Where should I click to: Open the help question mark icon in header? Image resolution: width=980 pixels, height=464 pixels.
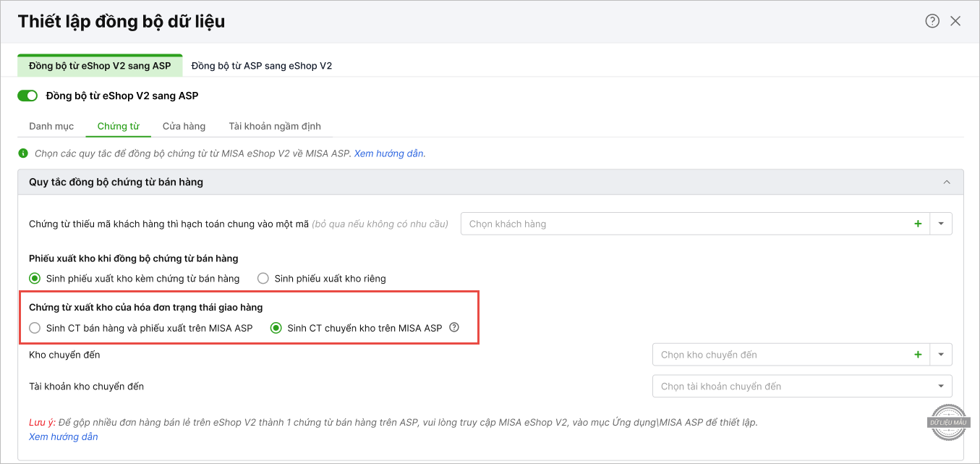pos(932,21)
